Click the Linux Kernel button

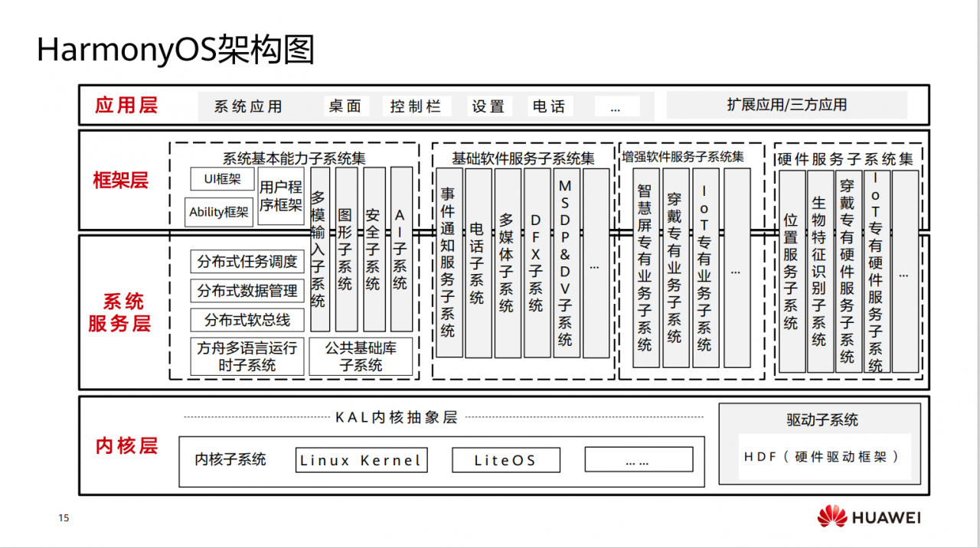coord(361,460)
